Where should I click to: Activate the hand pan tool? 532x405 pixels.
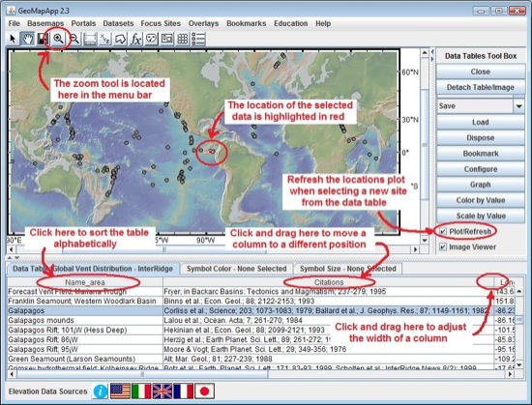tap(27, 39)
